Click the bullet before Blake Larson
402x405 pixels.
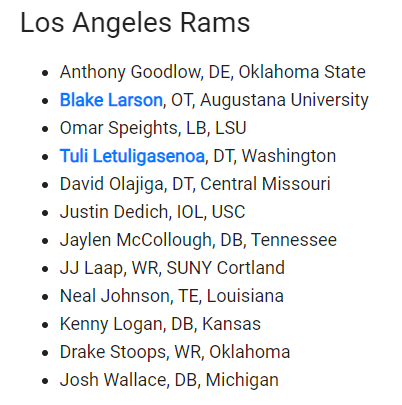point(45,101)
